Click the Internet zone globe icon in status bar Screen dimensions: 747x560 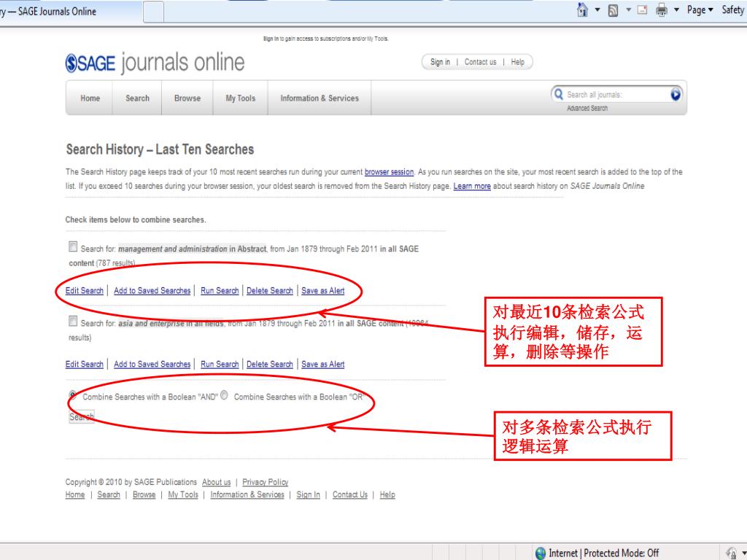[541, 553]
